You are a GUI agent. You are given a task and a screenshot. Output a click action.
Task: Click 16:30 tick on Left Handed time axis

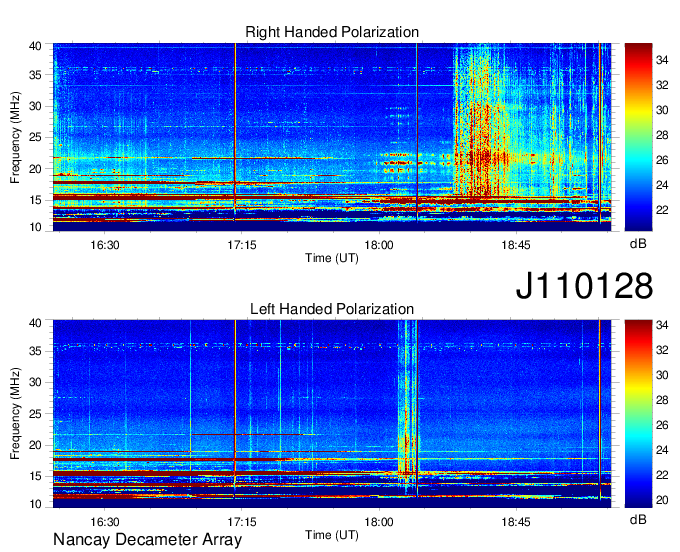pos(105,522)
